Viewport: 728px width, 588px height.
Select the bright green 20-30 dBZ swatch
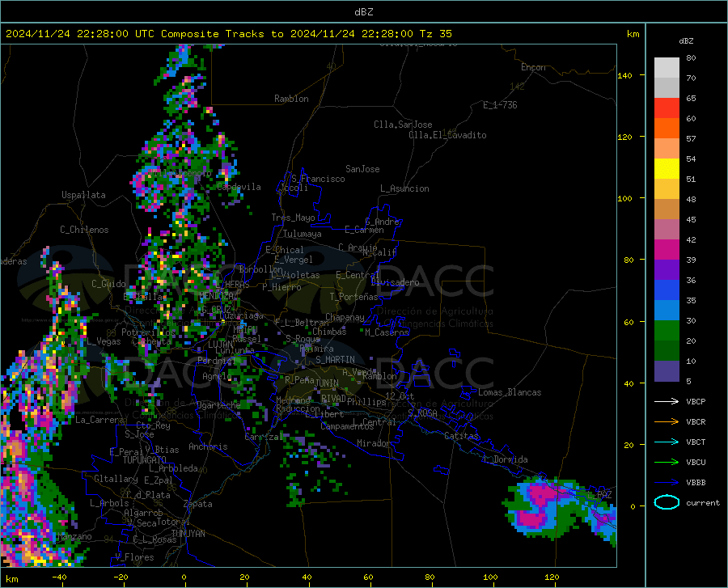[667, 331]
